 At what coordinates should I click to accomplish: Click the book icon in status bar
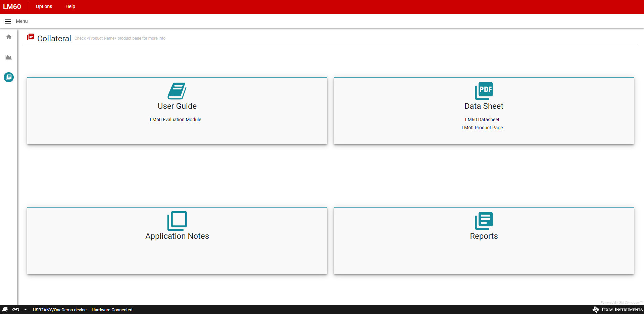(x=5, y=310)
